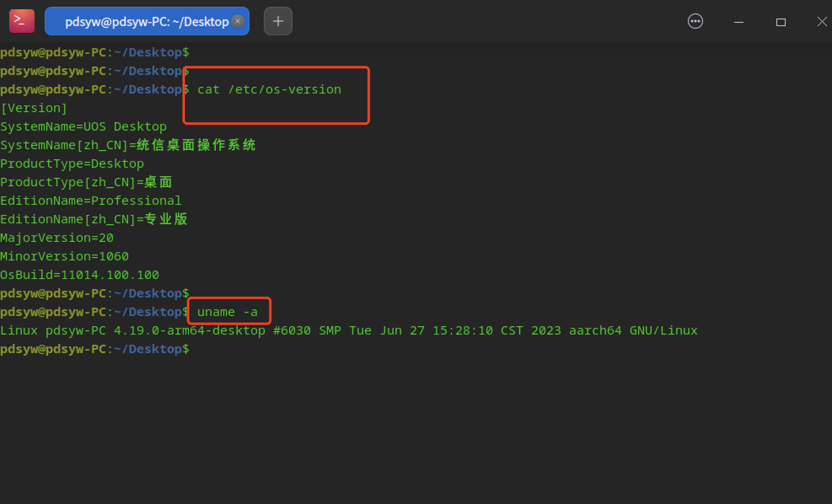This screenshot has width=832, height=504.
Task: Click the SystemName=UOS Desktop output line
Action: tap(83, 126)
